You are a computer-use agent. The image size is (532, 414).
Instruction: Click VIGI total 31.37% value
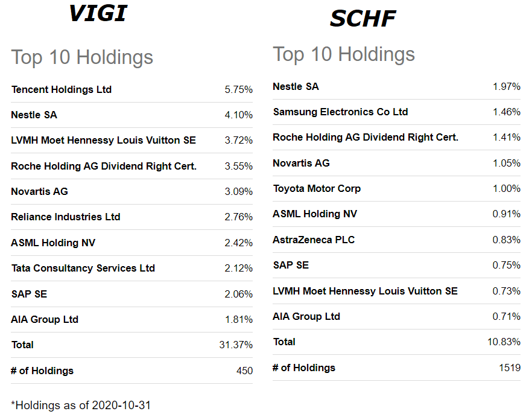tap(236, 345)
